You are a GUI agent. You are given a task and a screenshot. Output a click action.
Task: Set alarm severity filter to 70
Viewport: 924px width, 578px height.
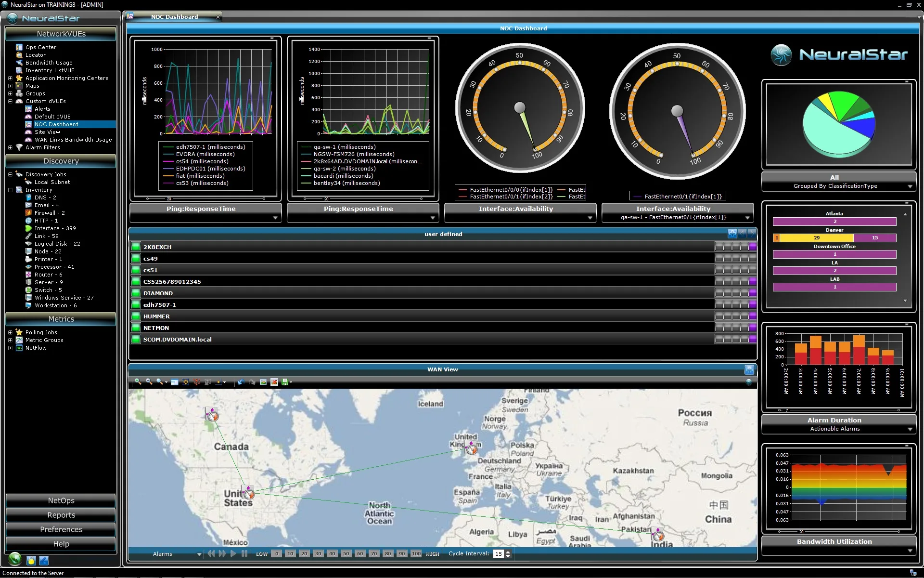point(374,554)
